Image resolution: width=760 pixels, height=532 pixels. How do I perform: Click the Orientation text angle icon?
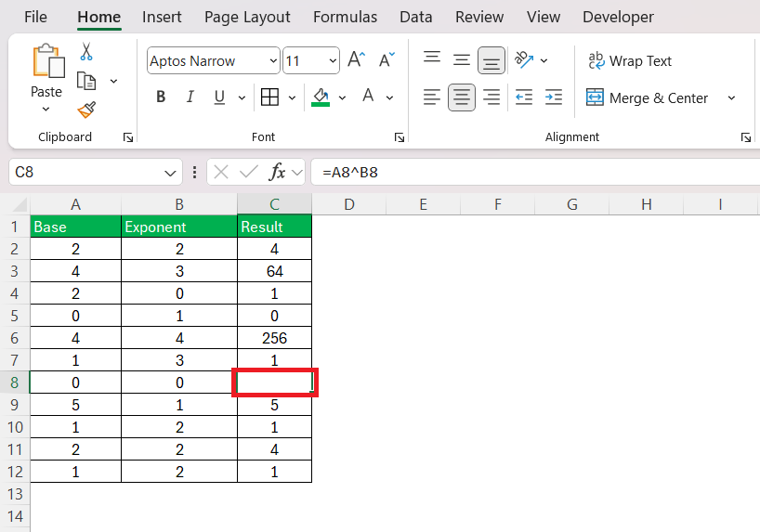(x=524, y=60)
